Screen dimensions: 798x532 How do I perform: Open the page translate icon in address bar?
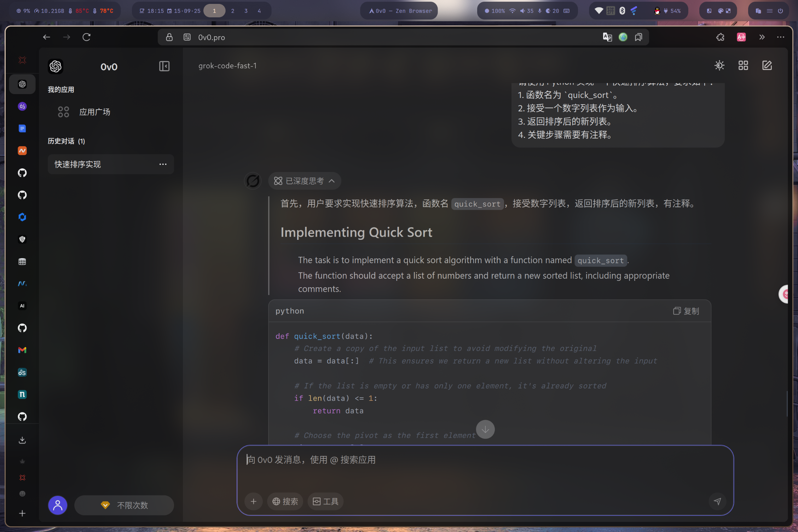(x=607, y=37)
